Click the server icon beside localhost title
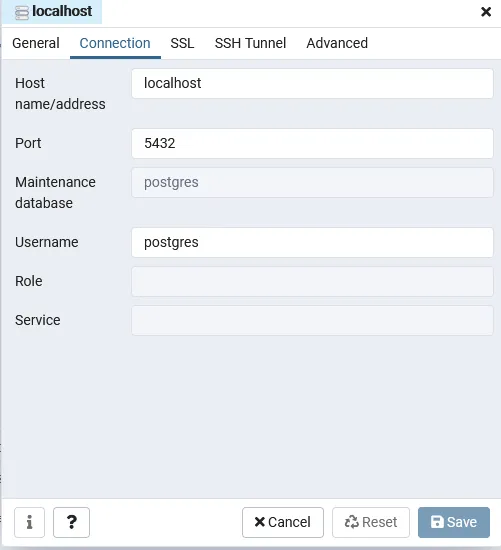The image size is (501, 550). pos(22,13)
